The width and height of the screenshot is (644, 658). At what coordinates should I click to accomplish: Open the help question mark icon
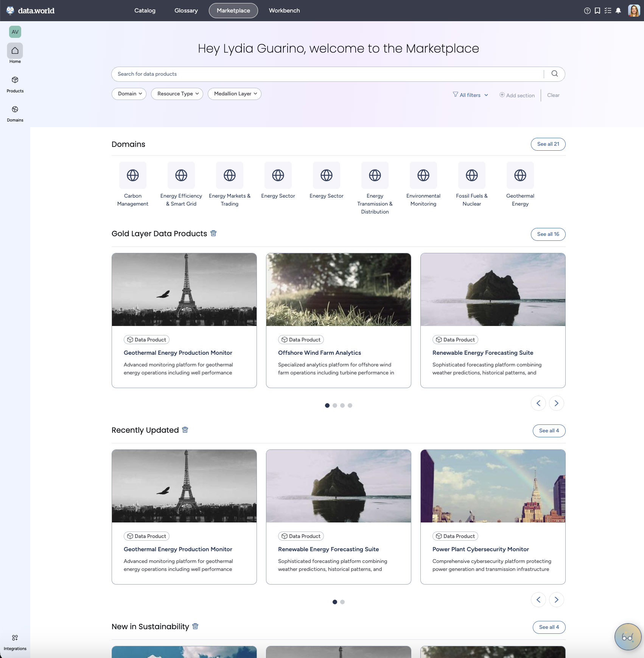point(587,11)
